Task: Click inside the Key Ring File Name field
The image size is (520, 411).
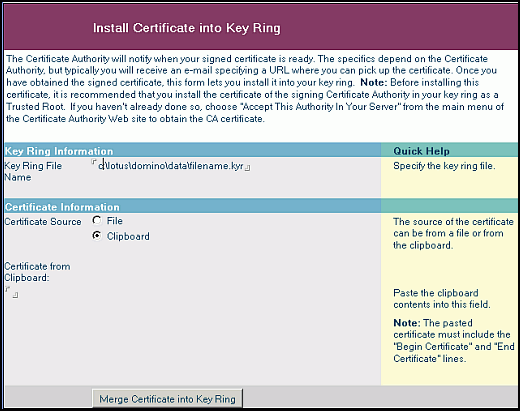Action: (x=171, y=166)
